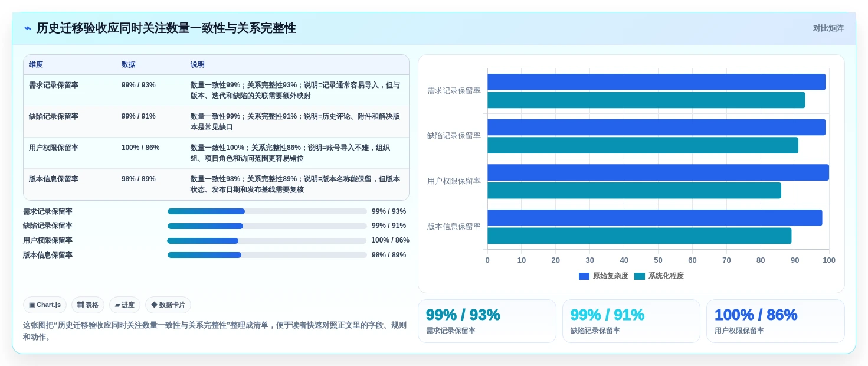Click the 对比矩阵 label in the header
The height and width of the screenshot is (366, 868).
(828, 28)
